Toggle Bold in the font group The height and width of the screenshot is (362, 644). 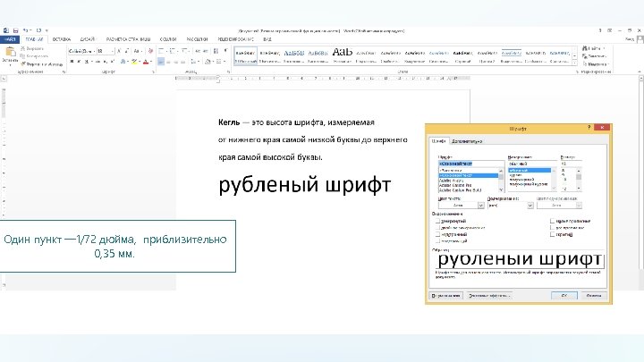[72, 62]
